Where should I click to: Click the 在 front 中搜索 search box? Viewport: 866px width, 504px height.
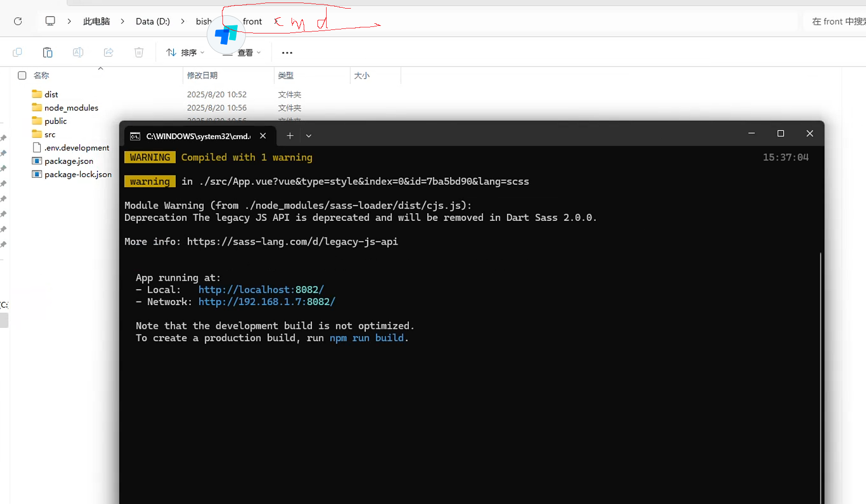(835, 21)
